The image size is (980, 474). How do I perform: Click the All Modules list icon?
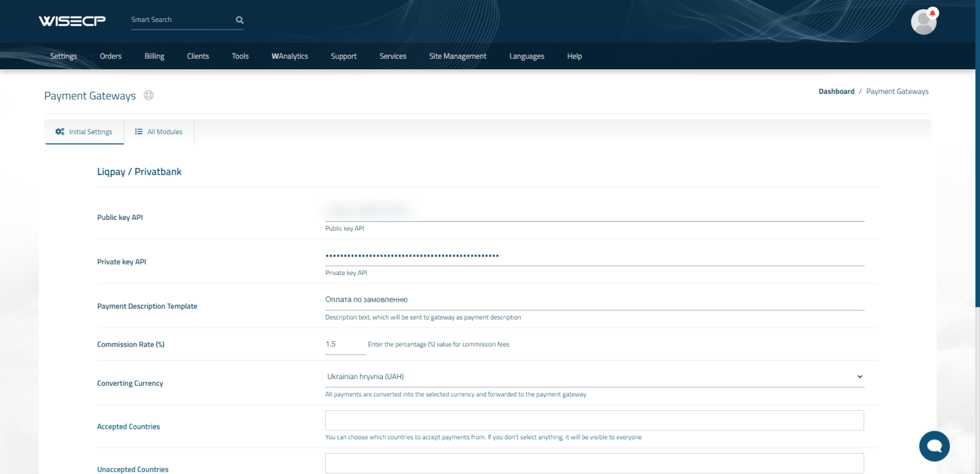click(138, 132)
